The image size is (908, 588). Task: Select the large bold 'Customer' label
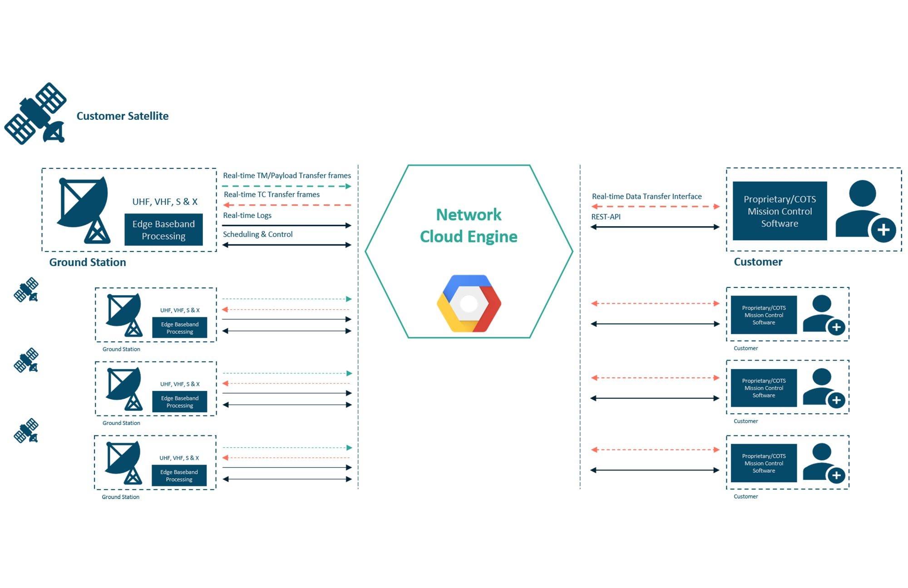(x=758, y=262)
